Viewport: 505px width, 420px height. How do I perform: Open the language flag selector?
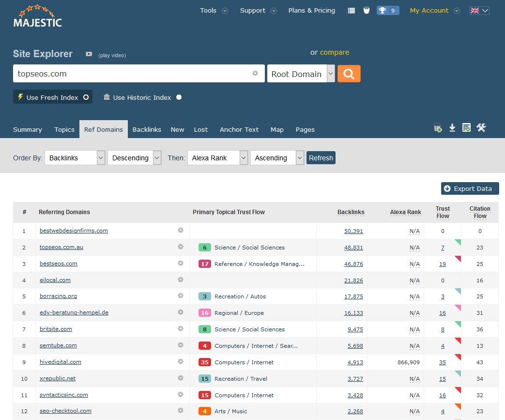click(x=479, y=11)
